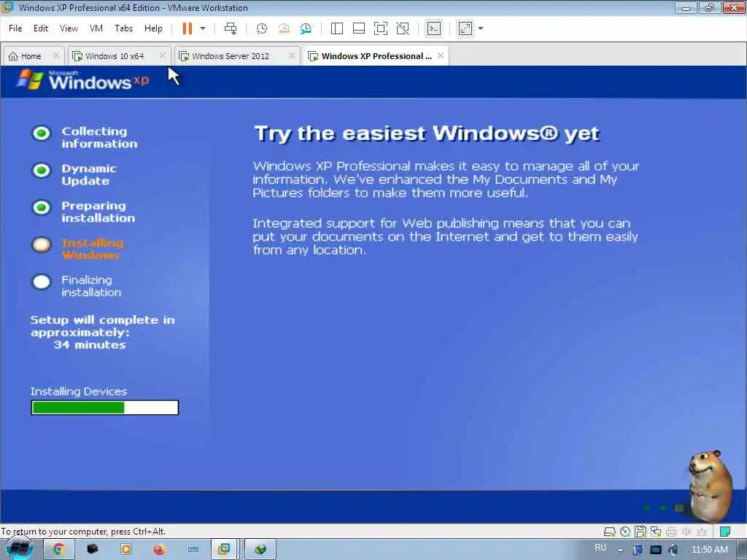Click the VMware Workstation taskbar button
The width and height of the screenshot is (747, 560).
click(223, 550)
